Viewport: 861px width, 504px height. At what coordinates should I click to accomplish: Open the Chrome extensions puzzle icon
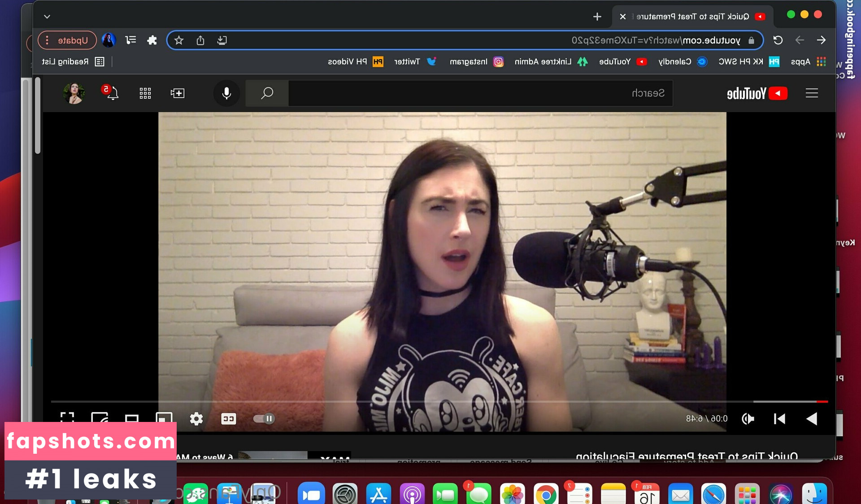152,40
